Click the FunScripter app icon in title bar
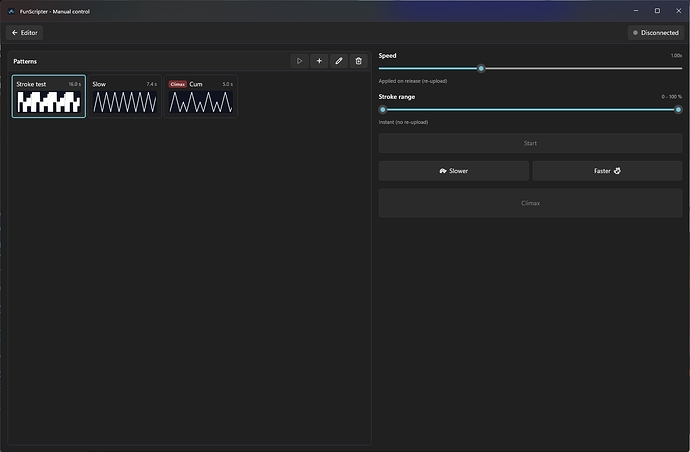This screenshot has height=452, width=690. tap(11, 11)
